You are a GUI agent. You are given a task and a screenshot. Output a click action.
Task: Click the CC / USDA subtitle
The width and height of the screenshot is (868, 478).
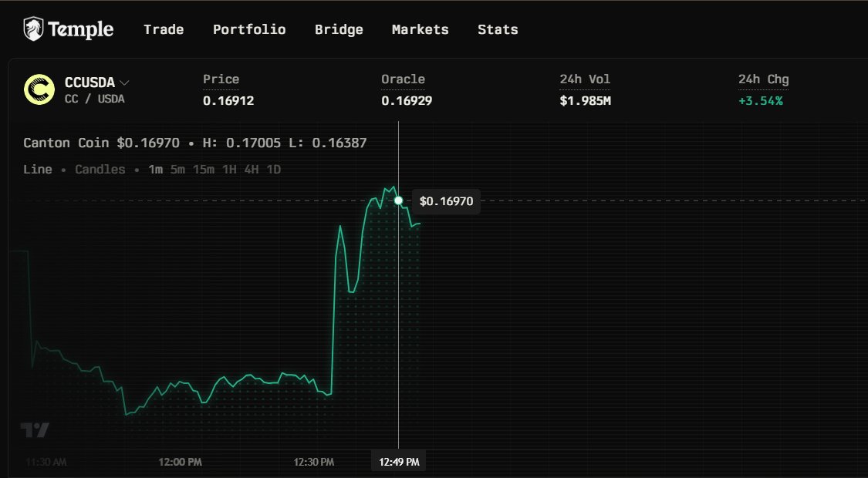(95, 99)
